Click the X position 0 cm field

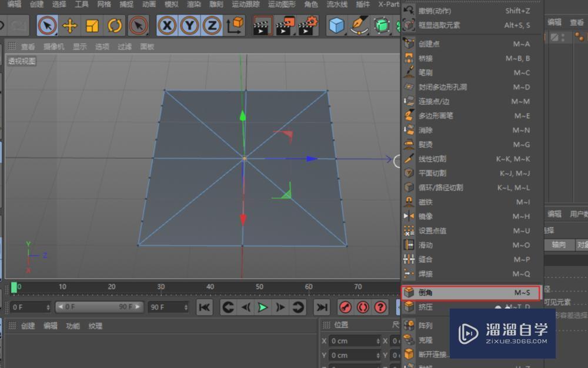355,341
